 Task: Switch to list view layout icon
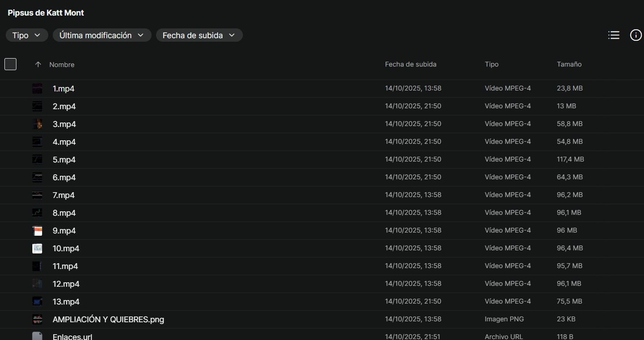[614, 35]
